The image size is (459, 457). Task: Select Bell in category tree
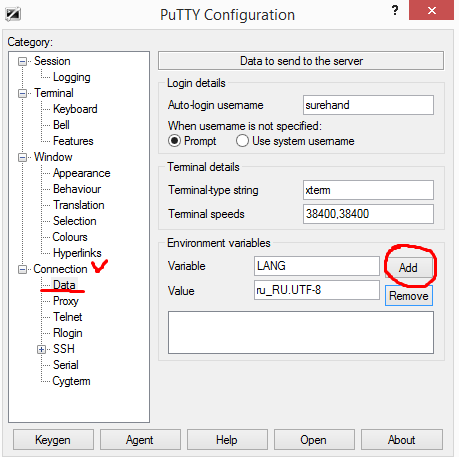point(61,125)
